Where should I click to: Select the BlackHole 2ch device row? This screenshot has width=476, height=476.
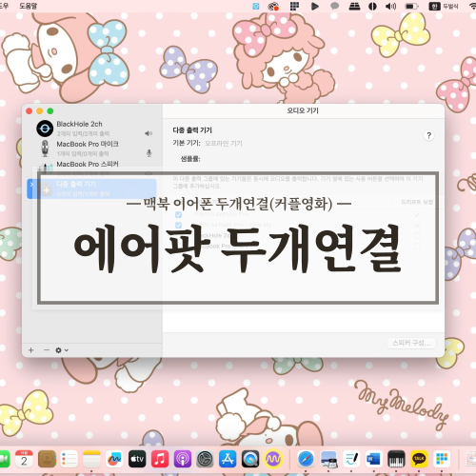pos(92,129)
